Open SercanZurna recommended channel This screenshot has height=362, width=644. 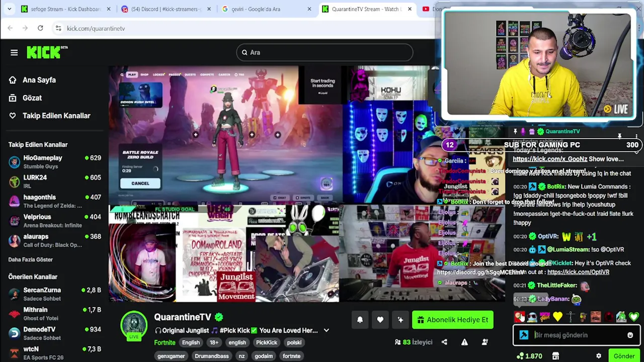54,294
